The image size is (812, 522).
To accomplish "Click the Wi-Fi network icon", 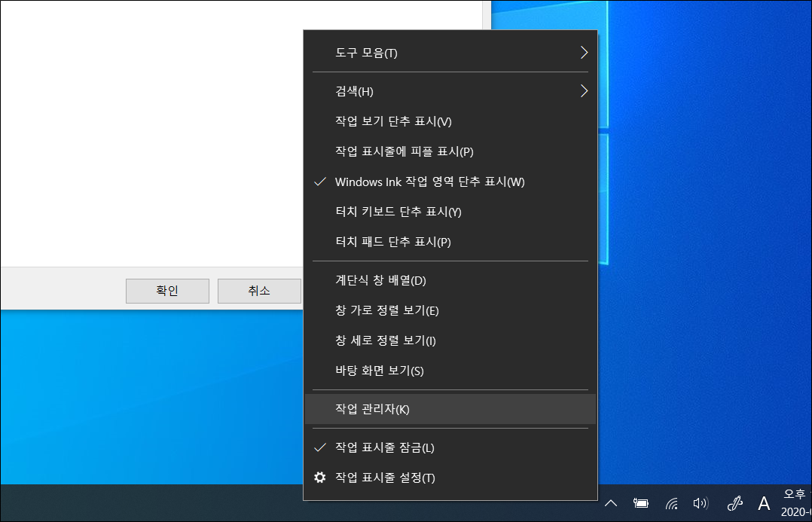I will (671, 503).
